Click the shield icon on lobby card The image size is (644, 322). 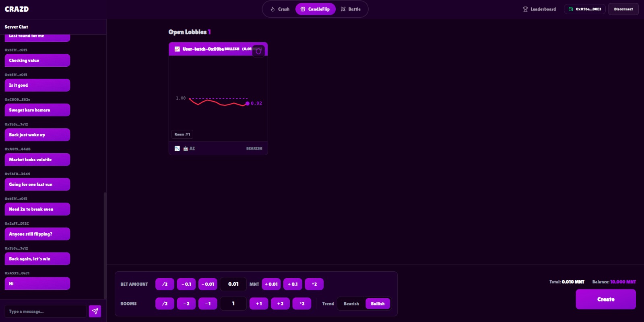pyautogui.click(x=258, y=51)
